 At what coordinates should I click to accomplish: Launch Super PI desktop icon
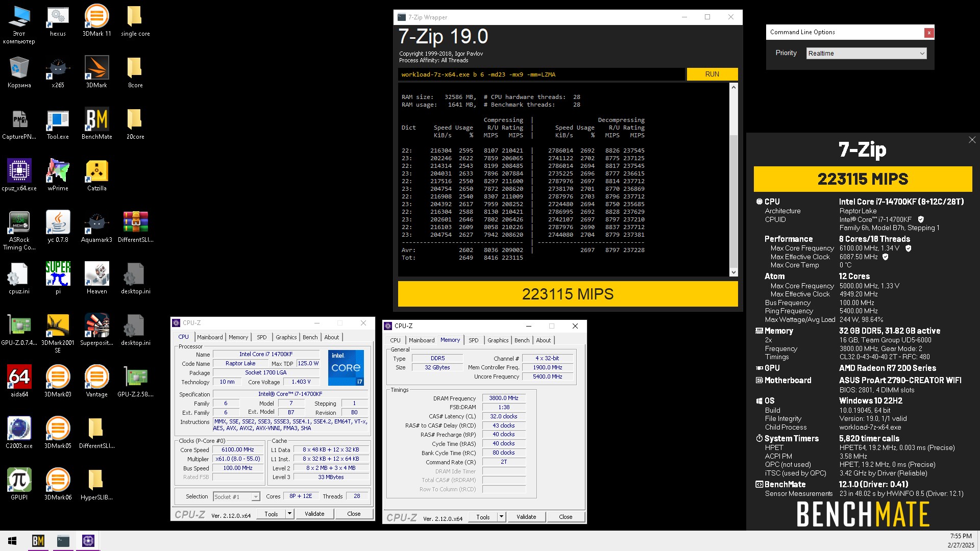point(58,279)
